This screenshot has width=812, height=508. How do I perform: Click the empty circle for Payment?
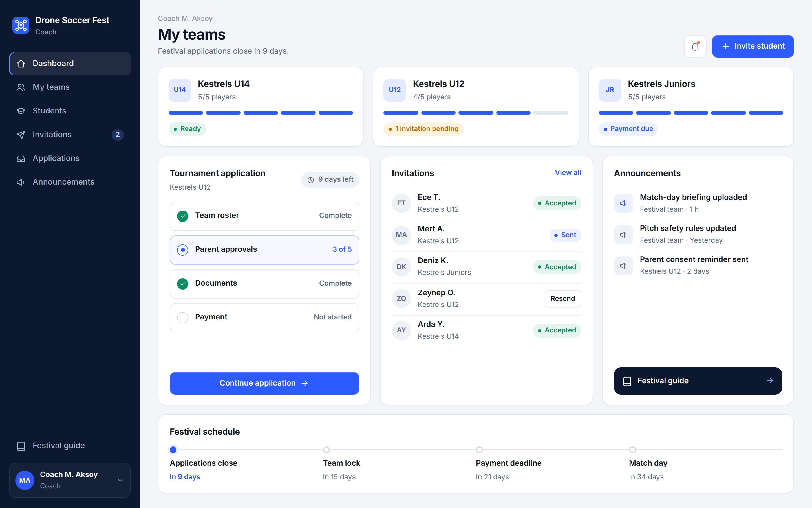182,317
